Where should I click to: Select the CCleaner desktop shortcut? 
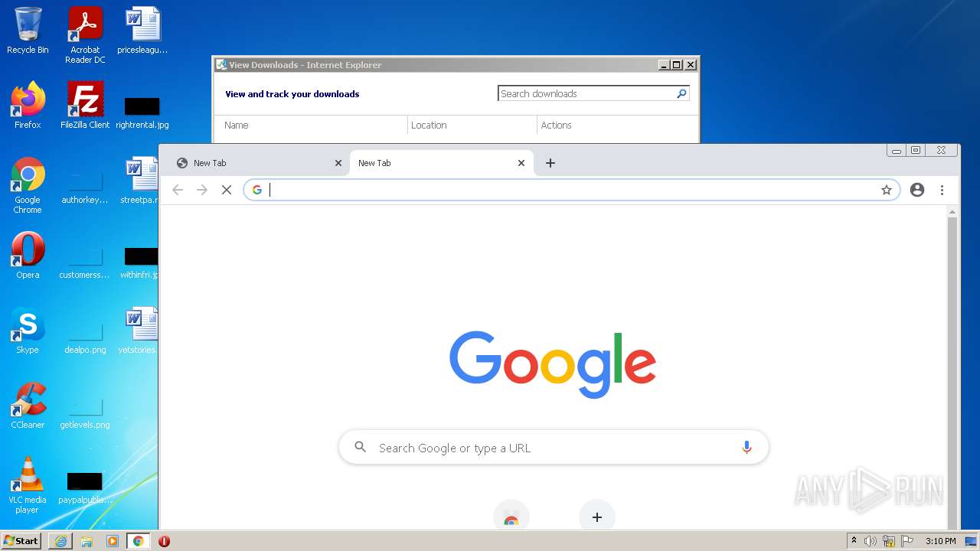(28, 406)
